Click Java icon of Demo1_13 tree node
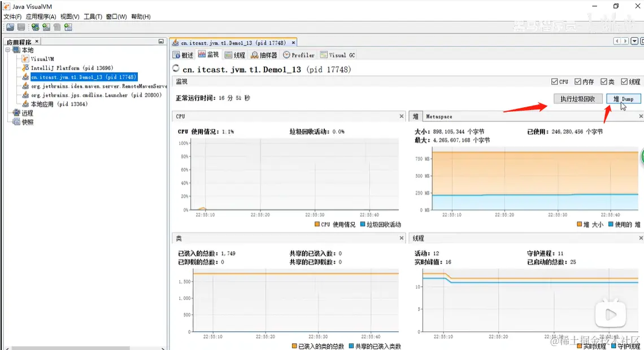This screenshot has height=350, width=644. click(x=25, y=77)
